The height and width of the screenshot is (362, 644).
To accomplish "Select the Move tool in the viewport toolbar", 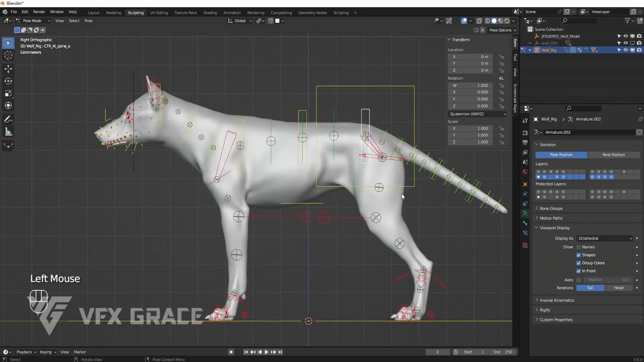I will point(8,69).
